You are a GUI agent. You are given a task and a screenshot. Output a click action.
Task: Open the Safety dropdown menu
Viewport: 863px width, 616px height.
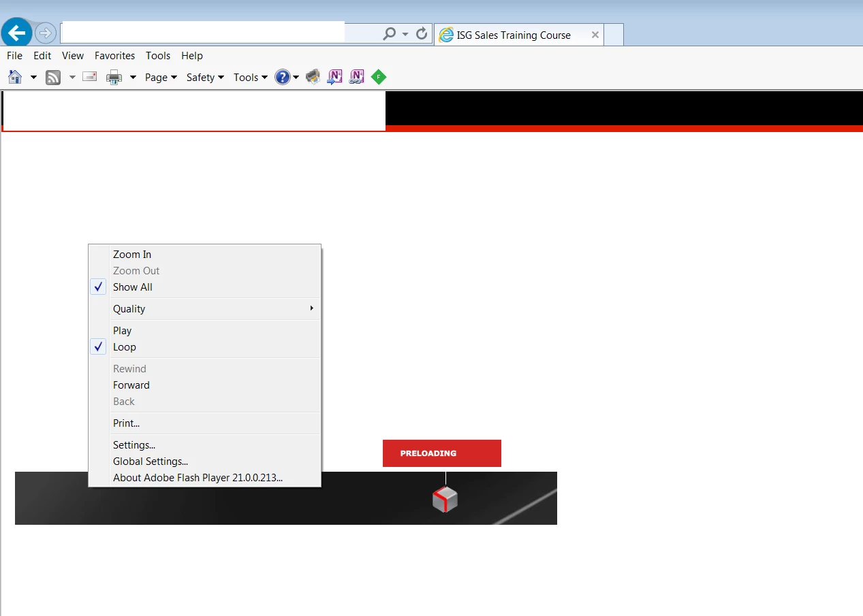click(x=205, y=78)
